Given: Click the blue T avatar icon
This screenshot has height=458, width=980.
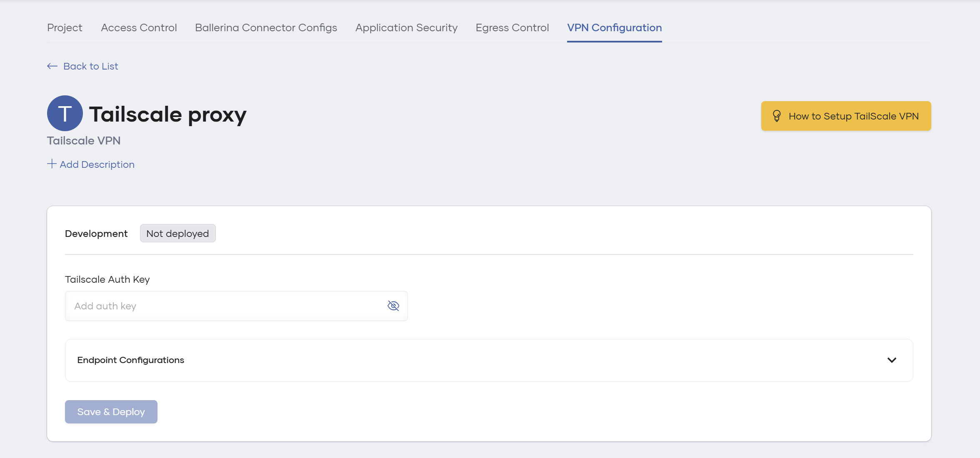Looking at the screenshot, I should coord(65,113).
